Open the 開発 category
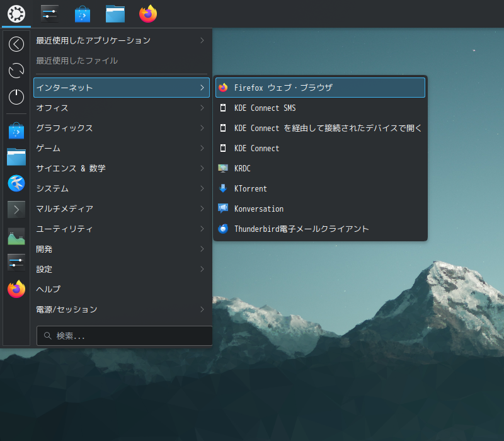 tap(122, 249)
